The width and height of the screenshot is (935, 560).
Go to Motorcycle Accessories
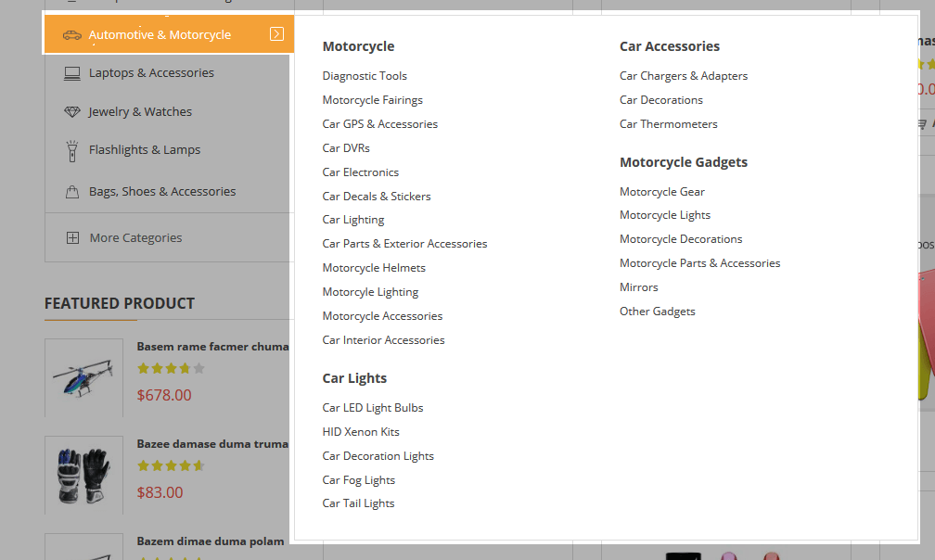coord(382,316)
